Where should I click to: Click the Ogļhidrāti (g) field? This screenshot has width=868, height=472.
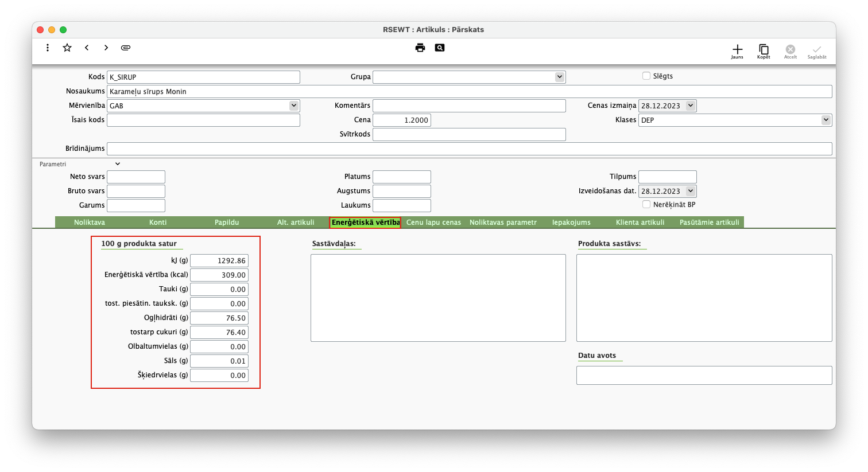(219, 318)
